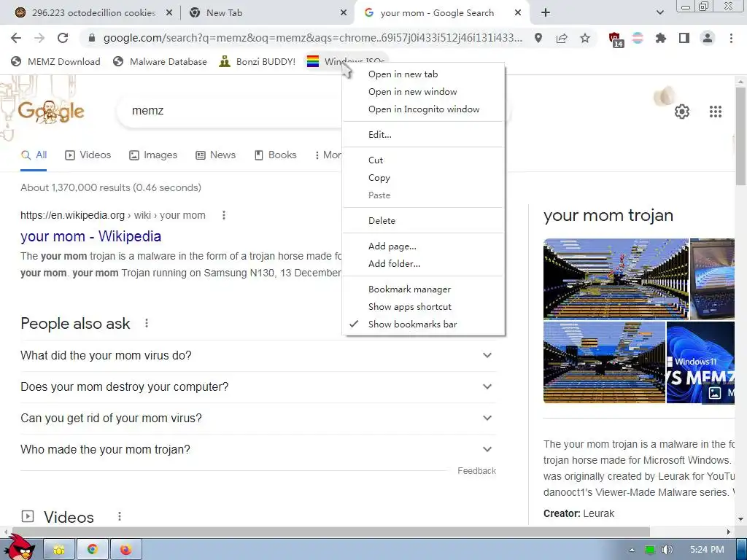The height and width of the screenshot is (560, 747).
Task: Open the "your mom - Wikipedia" result
Action: coord(90,236)
